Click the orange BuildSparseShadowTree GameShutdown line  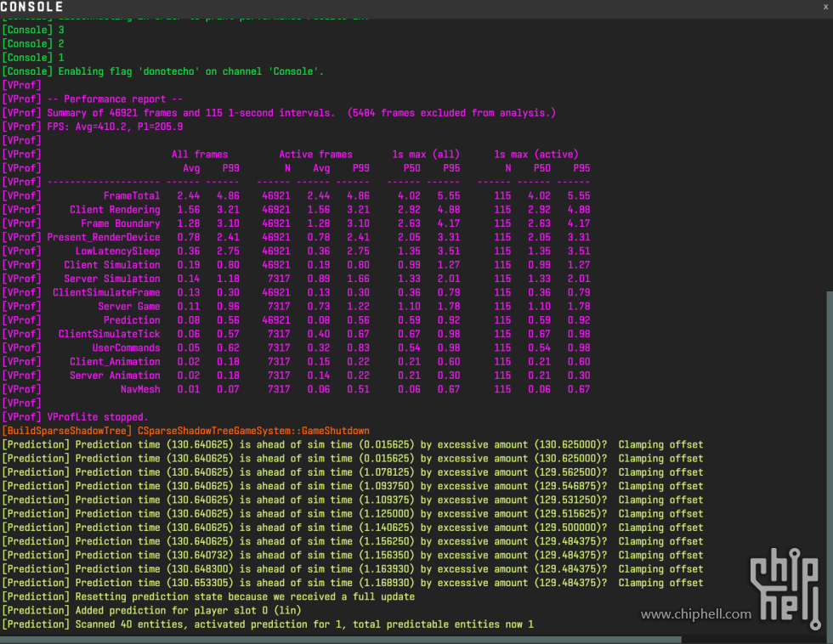(x=186, y=431)
